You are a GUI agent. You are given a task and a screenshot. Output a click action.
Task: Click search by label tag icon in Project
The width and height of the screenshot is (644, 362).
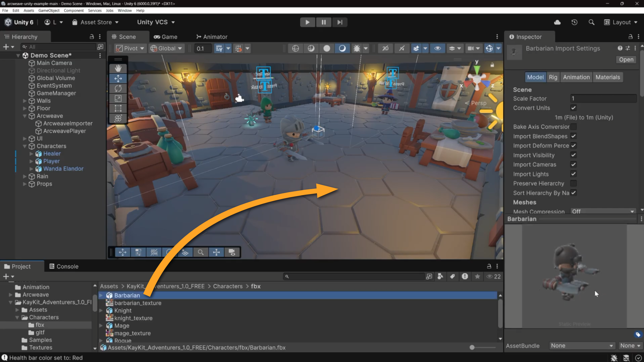click(452, 276)
